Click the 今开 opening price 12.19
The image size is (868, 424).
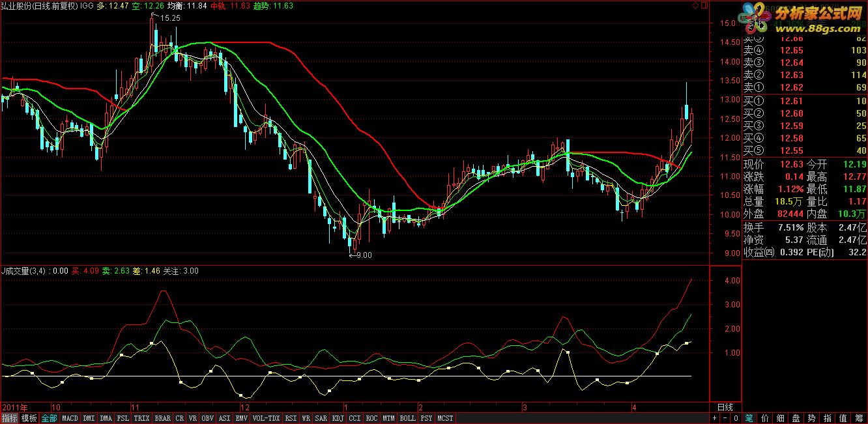tap(854, 165)
